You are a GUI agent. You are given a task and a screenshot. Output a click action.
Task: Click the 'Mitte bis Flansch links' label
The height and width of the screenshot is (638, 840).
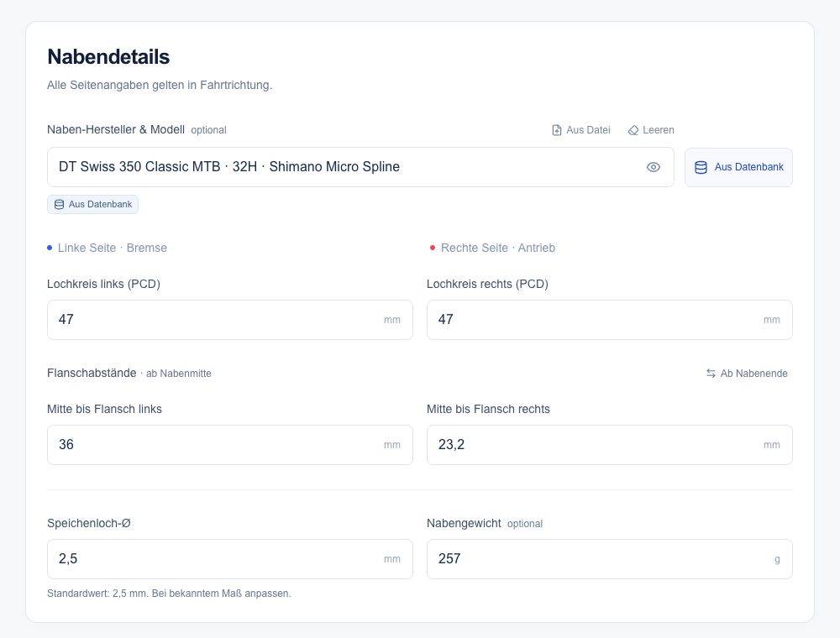104,409
